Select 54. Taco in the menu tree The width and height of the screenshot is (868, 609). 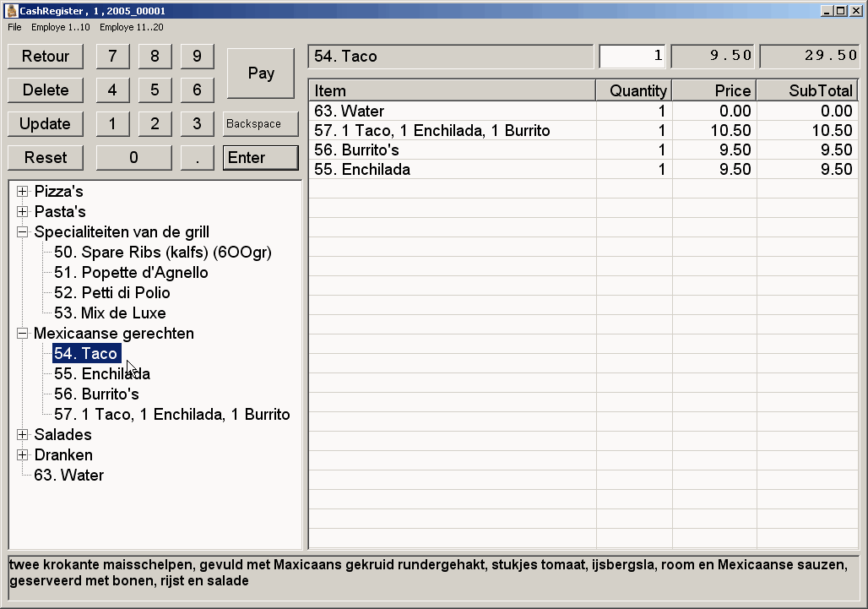[86, 354]
